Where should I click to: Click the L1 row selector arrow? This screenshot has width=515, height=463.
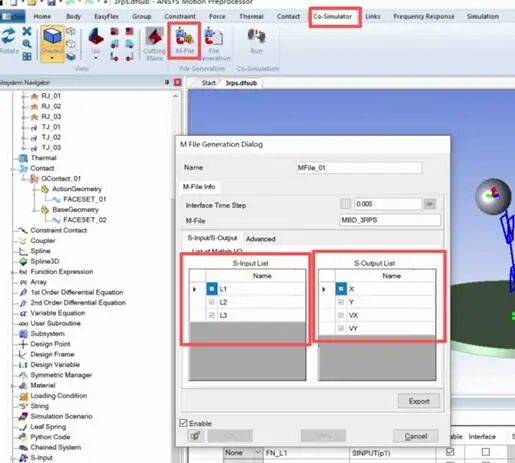pyautogui.click(x=195, y=289)
